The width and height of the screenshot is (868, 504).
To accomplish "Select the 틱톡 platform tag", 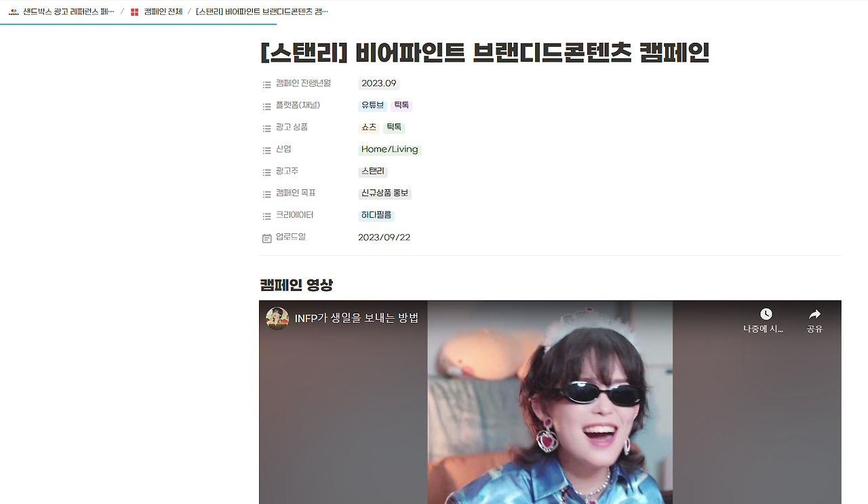I will coord(401,105).
